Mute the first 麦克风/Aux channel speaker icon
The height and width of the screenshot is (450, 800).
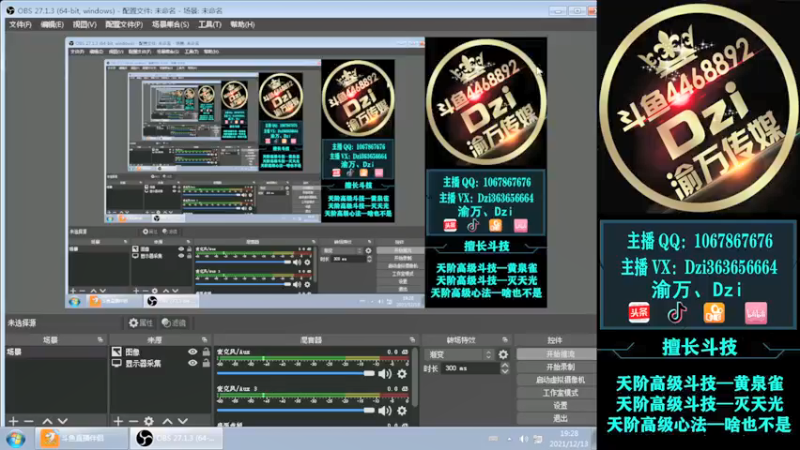pyautogui.click(x=385, y=374)
